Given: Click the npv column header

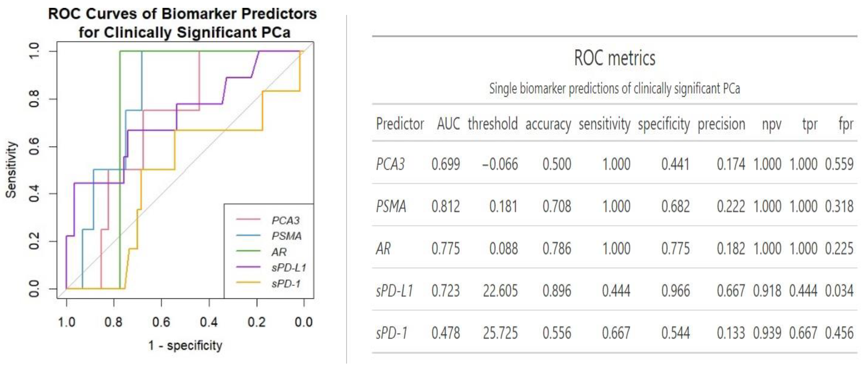Looking at the screenshot, I should coord(771,124).
